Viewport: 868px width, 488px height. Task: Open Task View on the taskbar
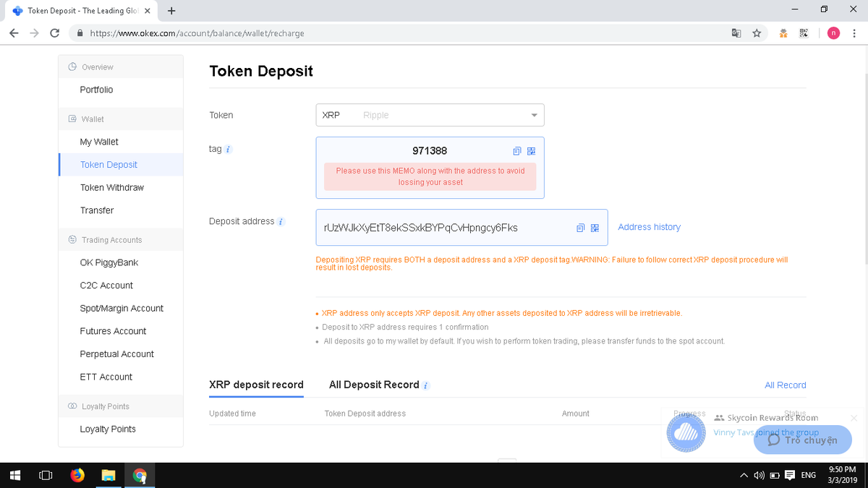pos(46,475)
